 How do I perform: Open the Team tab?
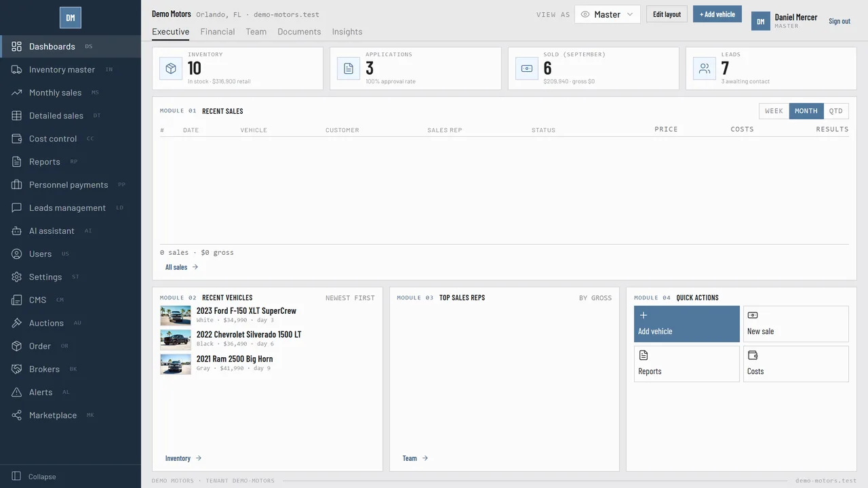[x=256, y=32]
